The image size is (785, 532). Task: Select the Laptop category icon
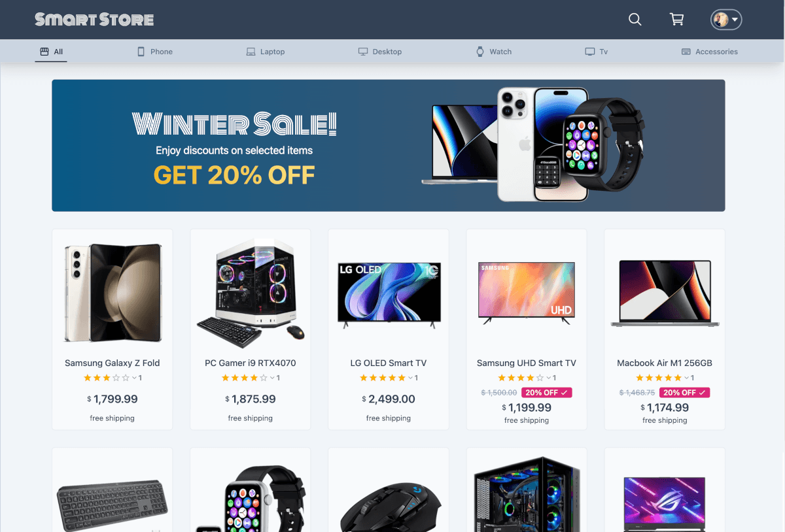[251, 52]
